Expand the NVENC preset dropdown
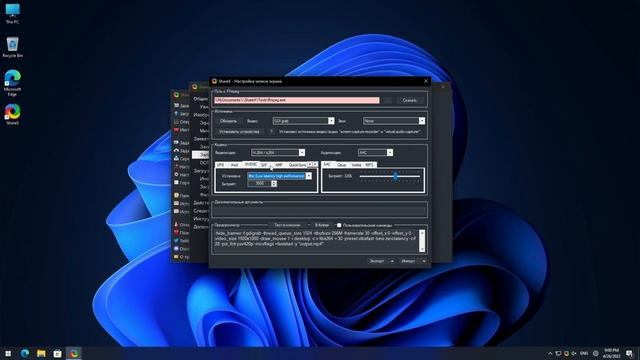Viewport: 640px width, 360px height. pyautogui.click(x=309, y=176)
